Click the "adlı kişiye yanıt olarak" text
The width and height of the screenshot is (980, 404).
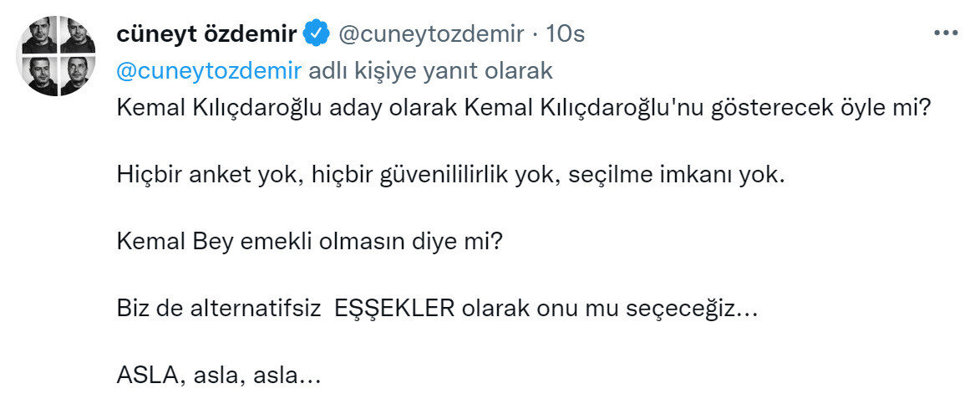(x=431, y=71)
